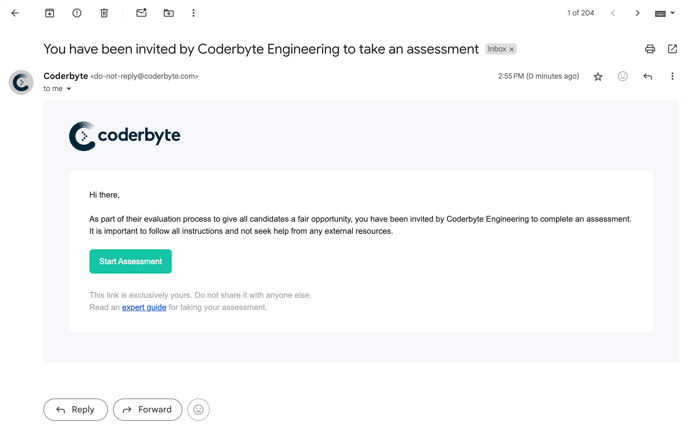Click the Start Assessment button
The image size is (688, 431).
[x=130, y=261]
